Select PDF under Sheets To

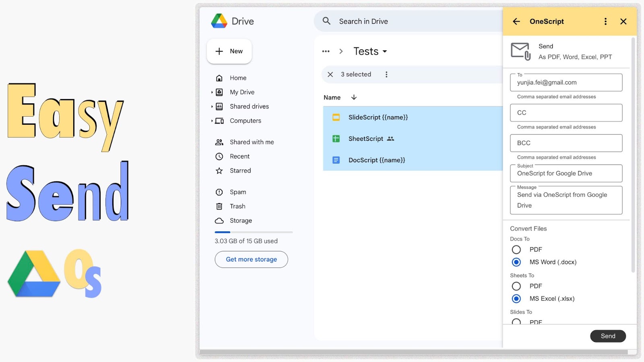(516, 286)
